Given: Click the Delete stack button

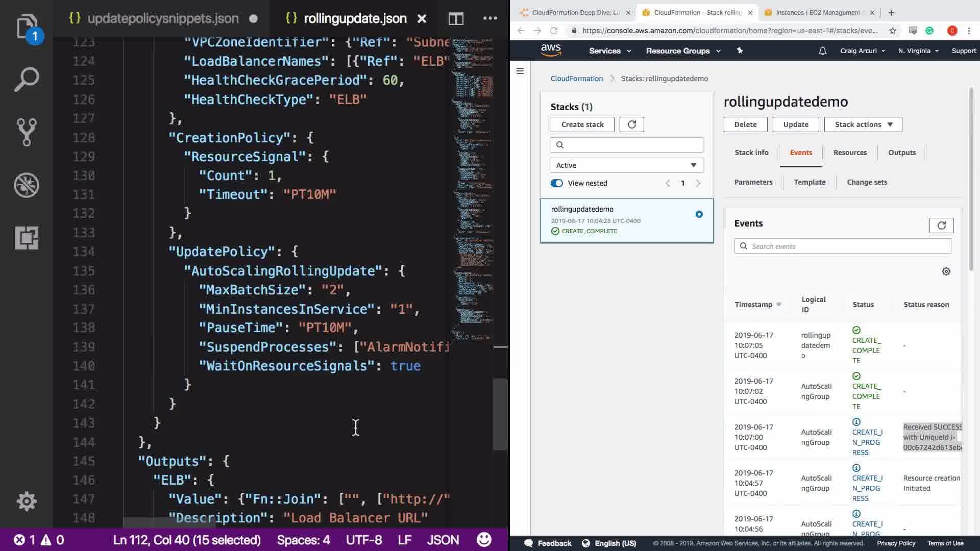Looking at the screenshot, I should [x=745, y=124].
